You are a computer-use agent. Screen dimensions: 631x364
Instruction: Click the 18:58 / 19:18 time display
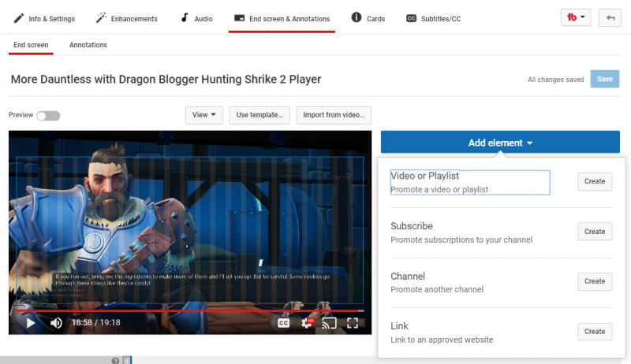coord(95,322)
